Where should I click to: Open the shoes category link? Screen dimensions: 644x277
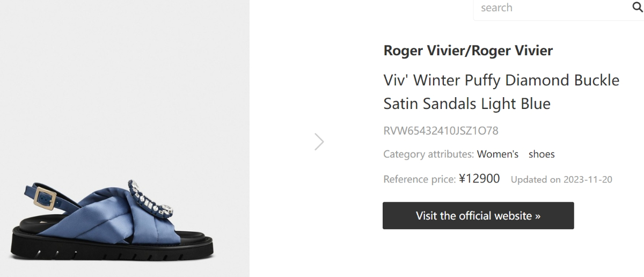tap(541, 155)
